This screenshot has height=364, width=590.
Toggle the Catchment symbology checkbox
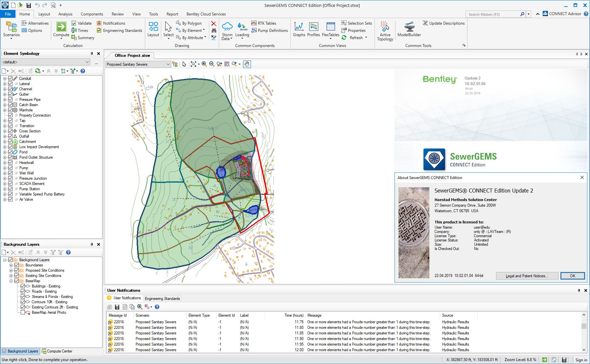coord(10,142)
